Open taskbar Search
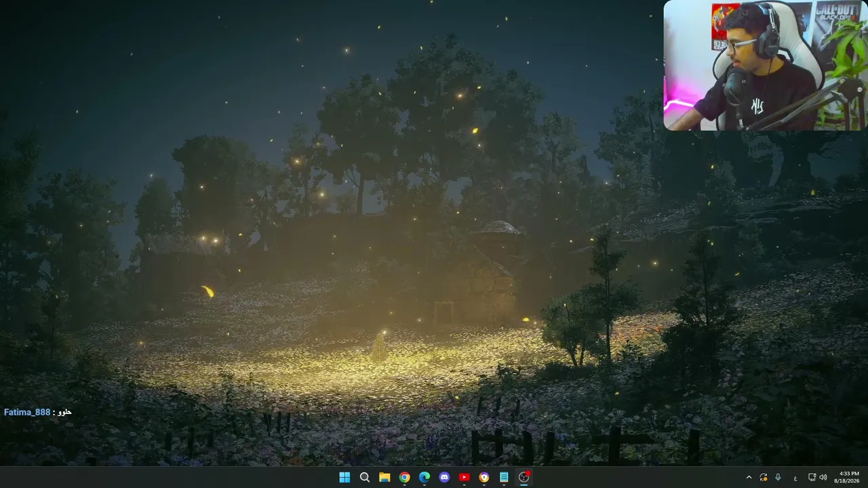 365,477
